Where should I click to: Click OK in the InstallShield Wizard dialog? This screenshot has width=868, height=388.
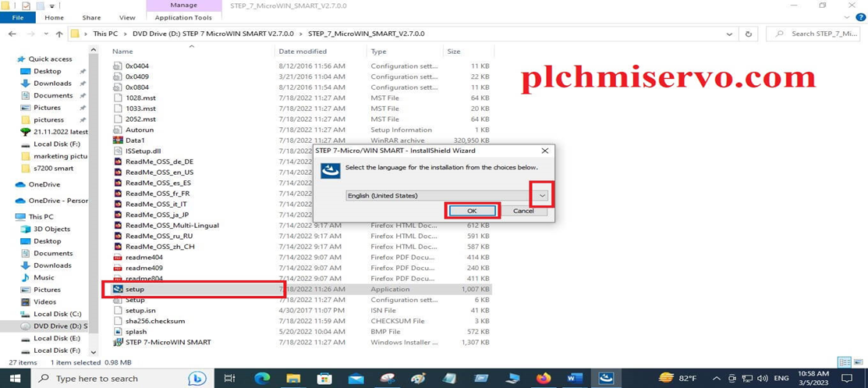[x=472, y=211]
